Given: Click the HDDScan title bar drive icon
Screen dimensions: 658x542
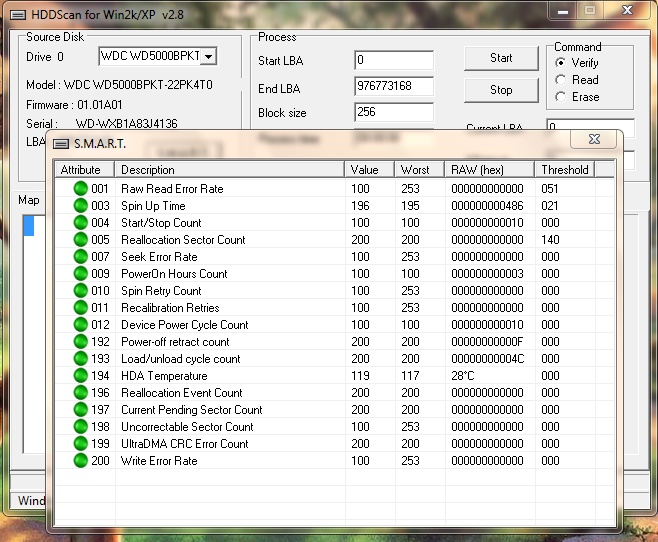Looking at the screenshot, I should pos(18,15).
